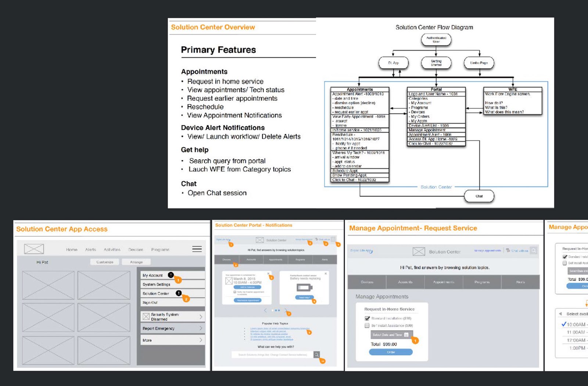The image size is (588, 386).
Task: Click the carousel page dots under notification cards
Action: coord(276,310)
